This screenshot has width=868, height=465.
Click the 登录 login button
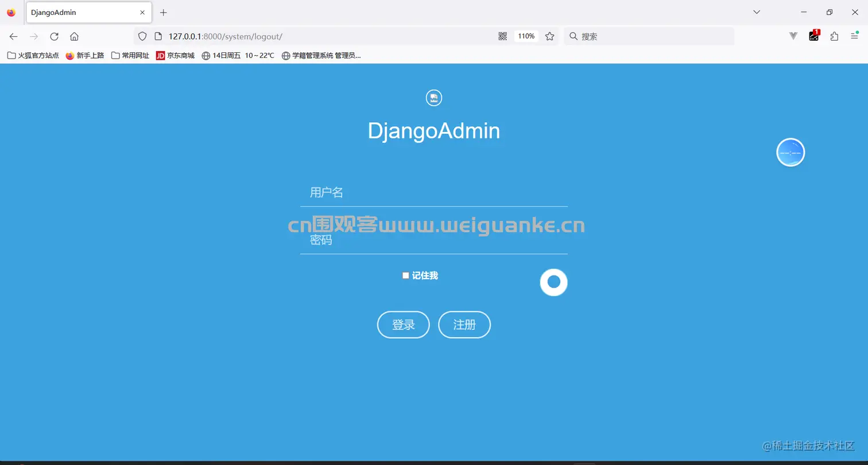click(x=404, y=325)
